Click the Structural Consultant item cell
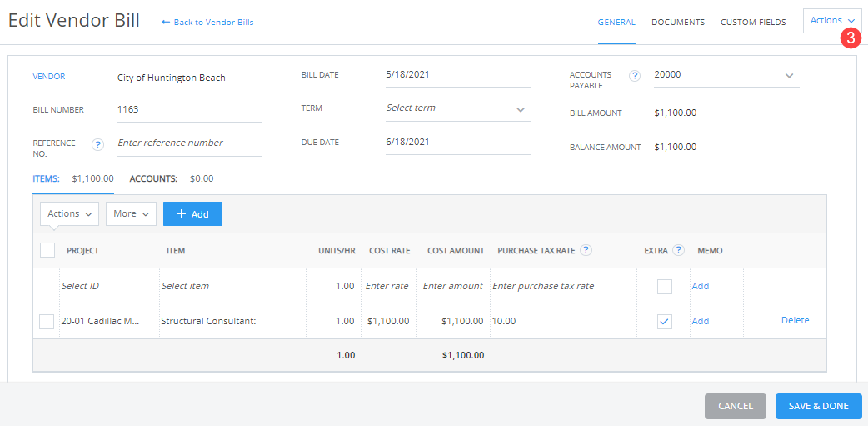Image resolution: width=868 pixels, height=426 pixels. click(x=232, y=321)
